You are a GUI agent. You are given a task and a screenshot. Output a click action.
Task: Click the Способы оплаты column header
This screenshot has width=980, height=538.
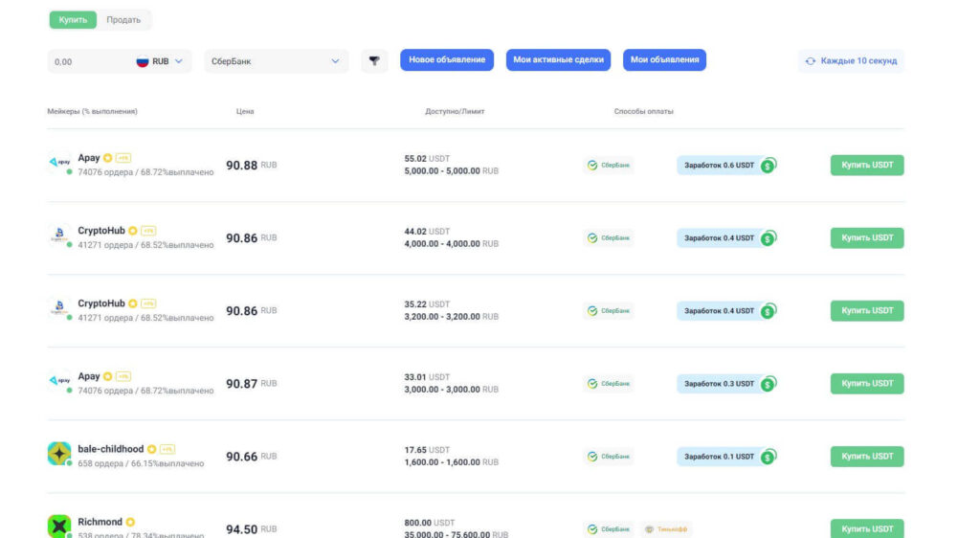(644, 111)
